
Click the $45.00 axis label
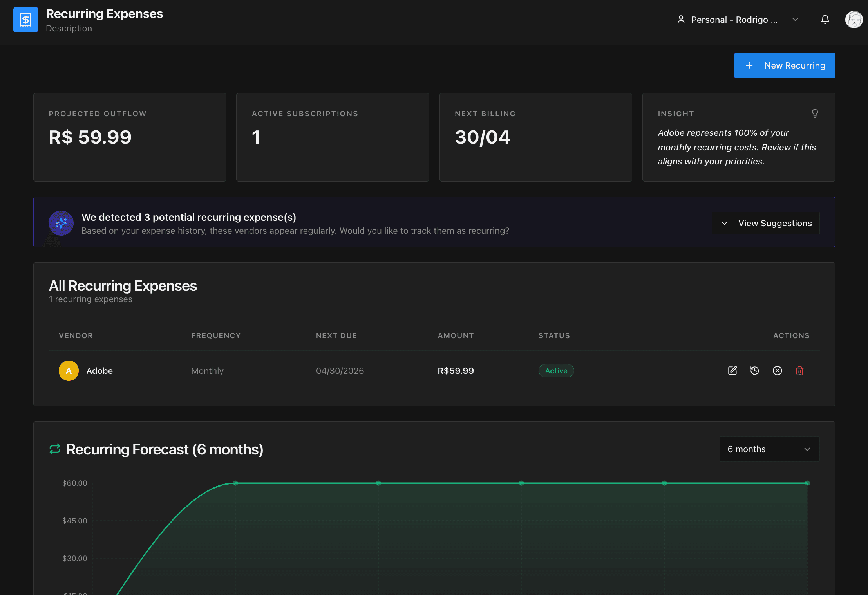pyautogui.click(x=75, y=521)
